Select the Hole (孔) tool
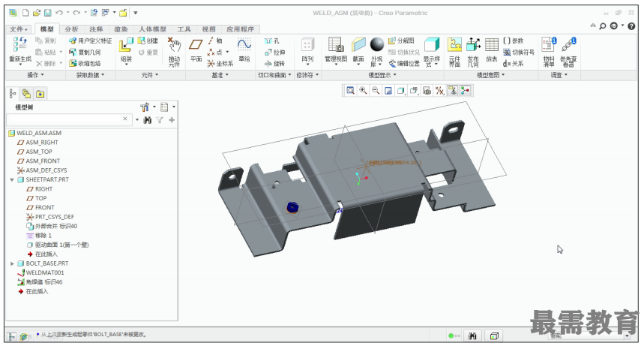The height and width of the screenshot is (352, 644). (272, 41)
